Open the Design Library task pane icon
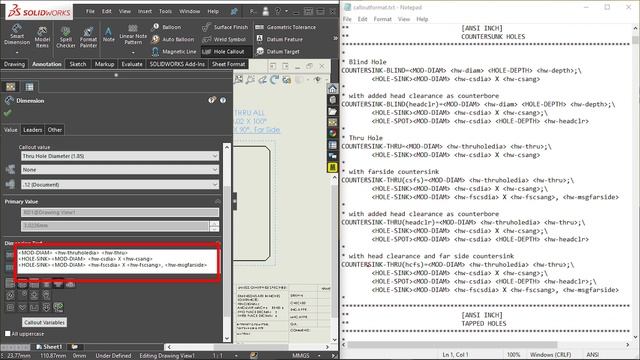Image resolution: width=640 pixels, height=360 pixels. (x=333, y=100)
